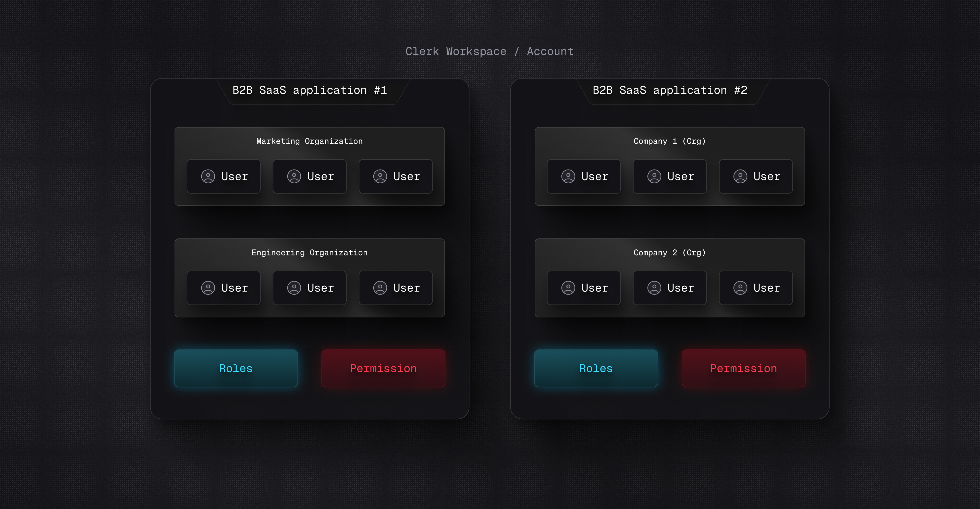Select the first user avatar in Company 1
The width and height of the screenshot is (980, 509).
point(568,176)
